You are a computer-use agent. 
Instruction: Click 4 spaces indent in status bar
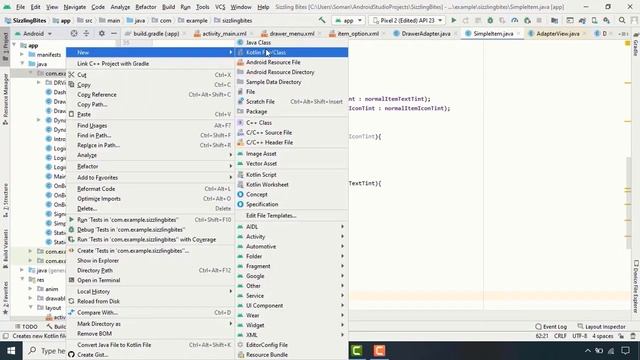(x=602, y=336)
